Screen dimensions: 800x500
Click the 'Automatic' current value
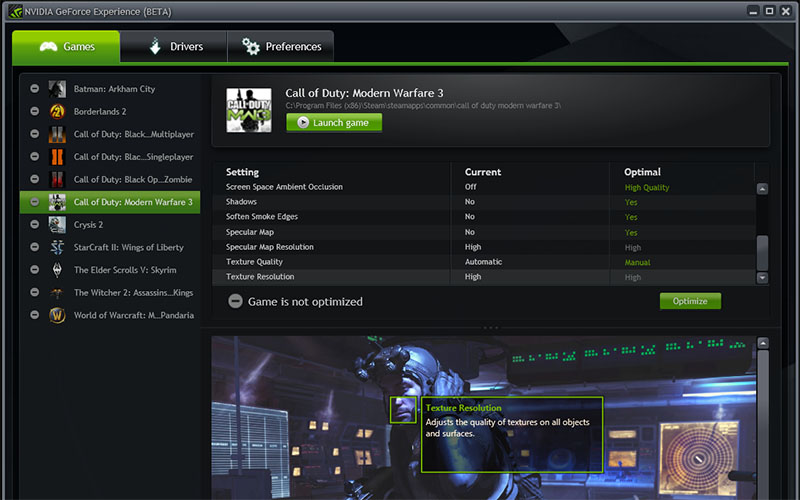click(x=483, y=262)
